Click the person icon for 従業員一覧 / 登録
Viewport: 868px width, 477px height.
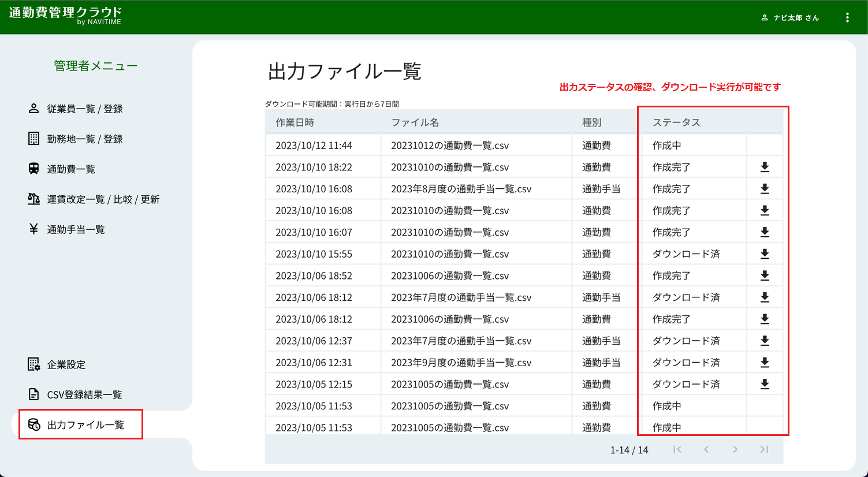tap(33, 109)
